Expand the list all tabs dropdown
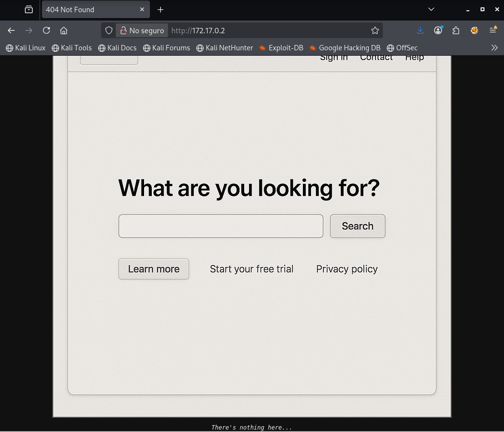Image resolution: width=504 pixels, height=432 pixels. click(431, 9)
